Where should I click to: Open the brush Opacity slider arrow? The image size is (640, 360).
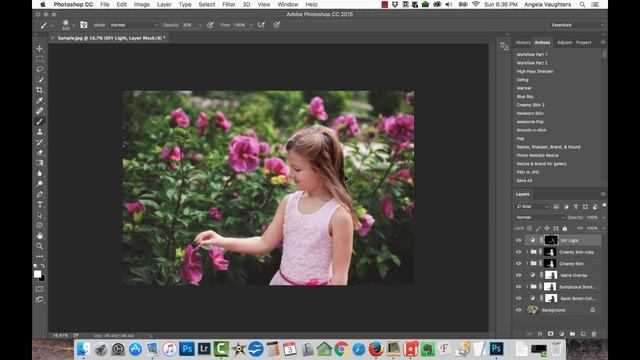(x=200, y=25)
